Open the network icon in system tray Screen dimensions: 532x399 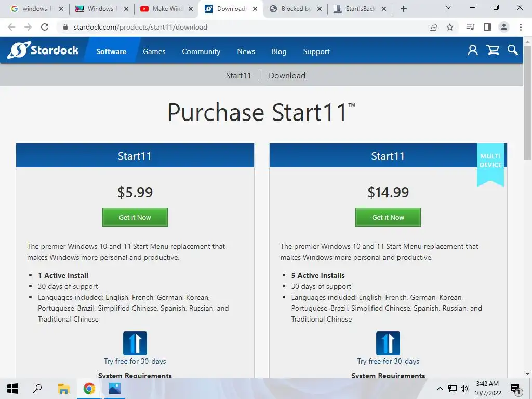(453, 389)
